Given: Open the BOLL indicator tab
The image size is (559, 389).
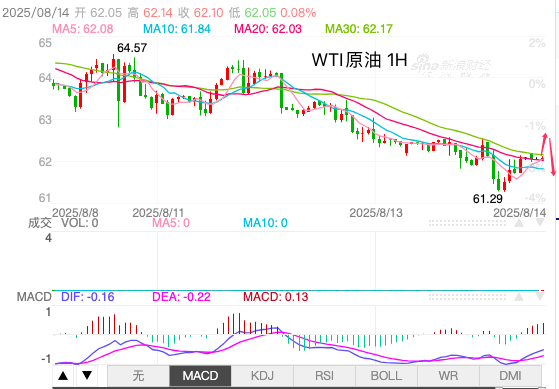Looking at the screenshot, I should [386, 376].
